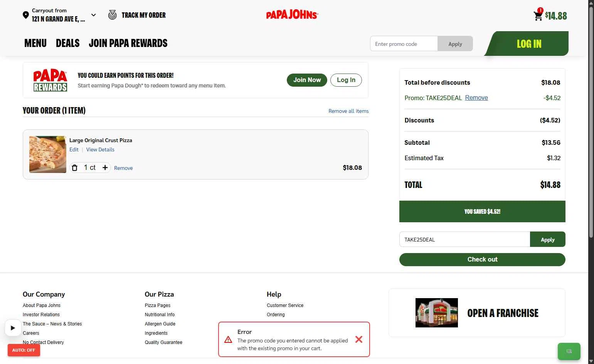Click the gray header Apply button
Screen dimensions: 594x364
[x=455, y=44]
